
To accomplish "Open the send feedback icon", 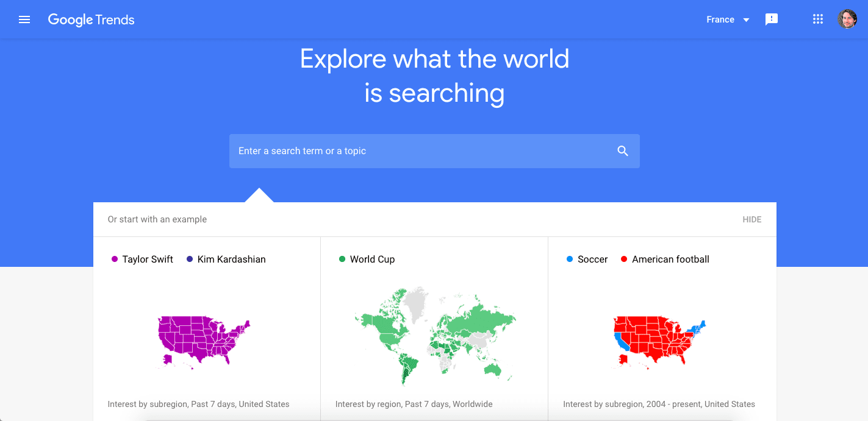I will click(772, 19).
